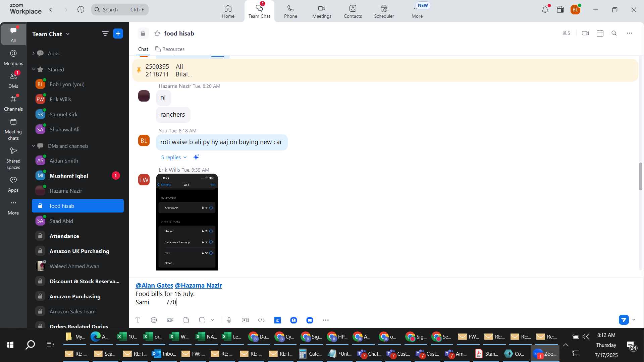Open the Resources tab
The image size is (644, 362).
click(170, 49)
